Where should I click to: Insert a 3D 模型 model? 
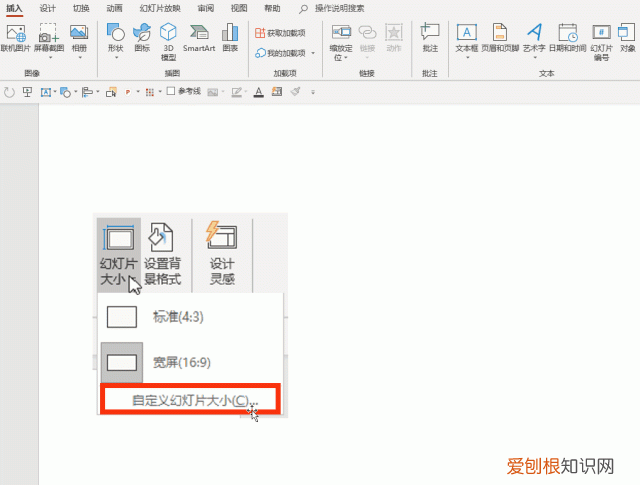coord(168,42)
